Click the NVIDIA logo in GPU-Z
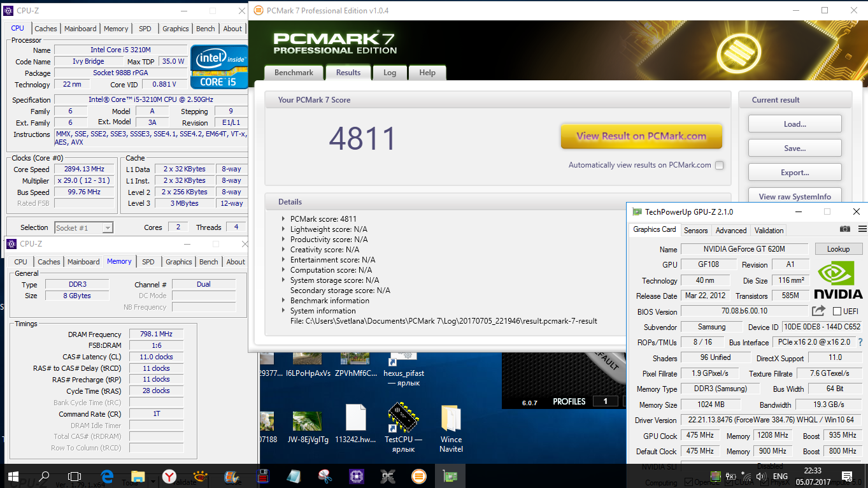This screenshot has height=488, width=868. [839, 280]
